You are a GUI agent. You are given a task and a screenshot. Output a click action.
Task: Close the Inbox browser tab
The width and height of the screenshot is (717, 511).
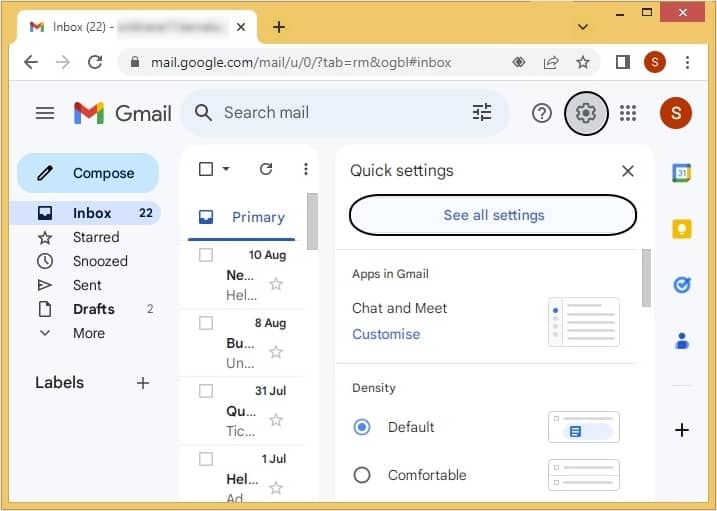tap(241, 27)
